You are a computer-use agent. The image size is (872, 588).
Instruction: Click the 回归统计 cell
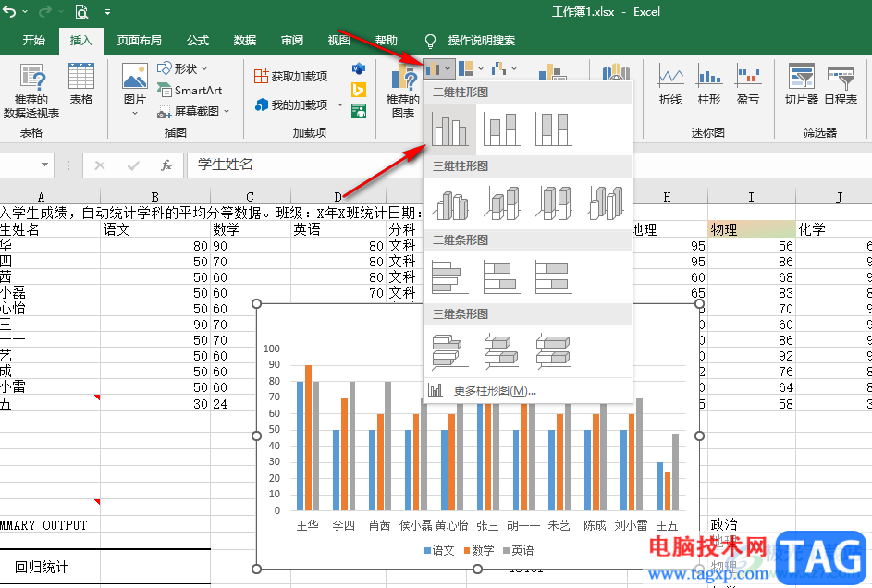tap(42, 567)
